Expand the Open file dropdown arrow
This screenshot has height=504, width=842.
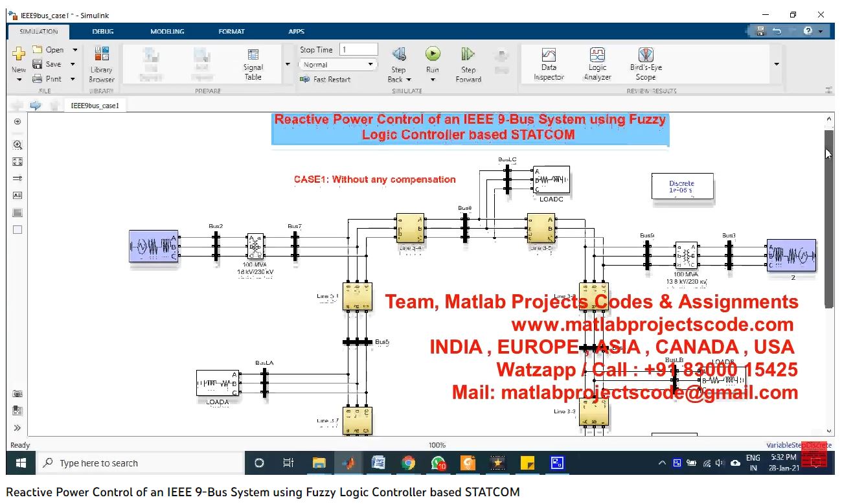tap(74, 50)
